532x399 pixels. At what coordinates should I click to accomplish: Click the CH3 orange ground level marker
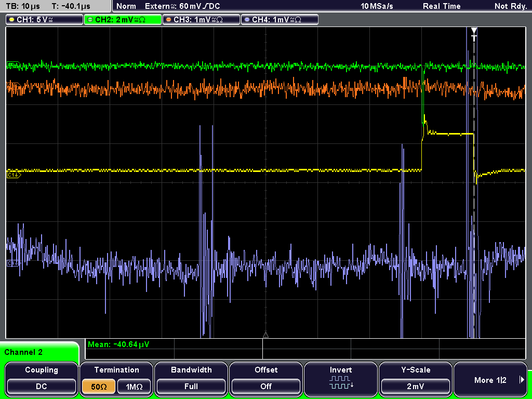click(13, 86)
